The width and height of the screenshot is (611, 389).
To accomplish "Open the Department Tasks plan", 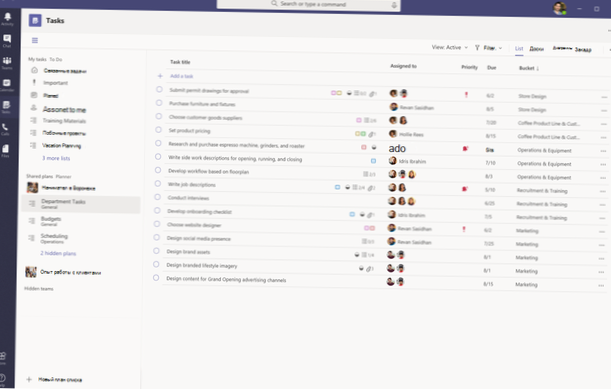I will 81,204.
